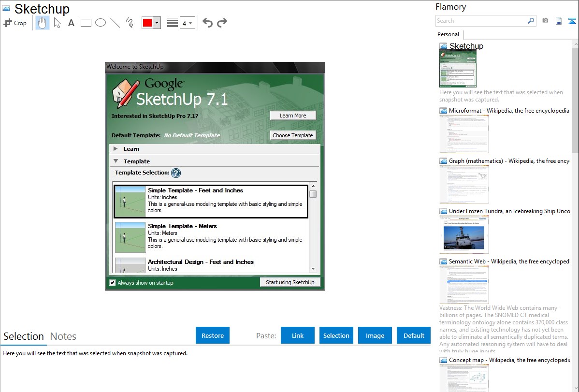The image size is (579, 392).
Task: Expand the Learn section
Action: pyautogui.click(x=116, y=148)
